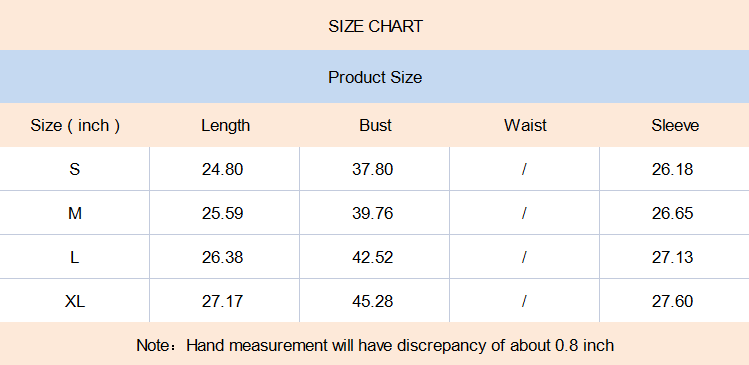Image resolution: width=749 pixels, height=365 pixels.
Task: Click the SIZE CHART title
Action: 375,26
